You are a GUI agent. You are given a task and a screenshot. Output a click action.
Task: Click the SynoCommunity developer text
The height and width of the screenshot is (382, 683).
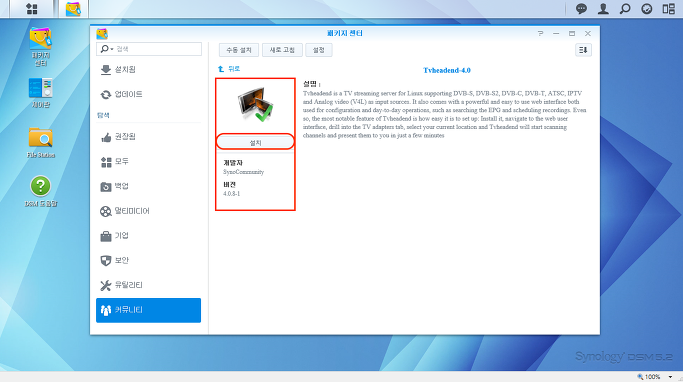243,172
